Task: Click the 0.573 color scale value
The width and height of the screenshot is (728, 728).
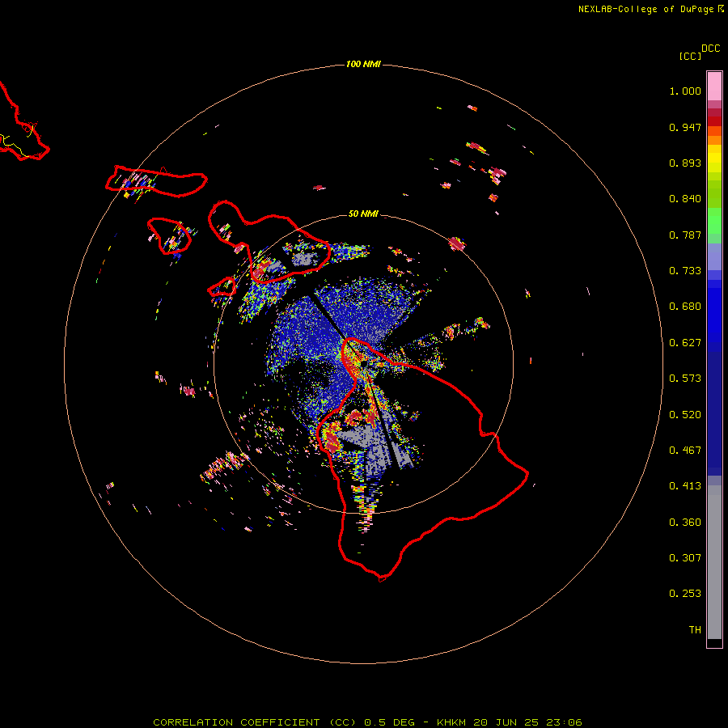Action: [x=685, y=379]
